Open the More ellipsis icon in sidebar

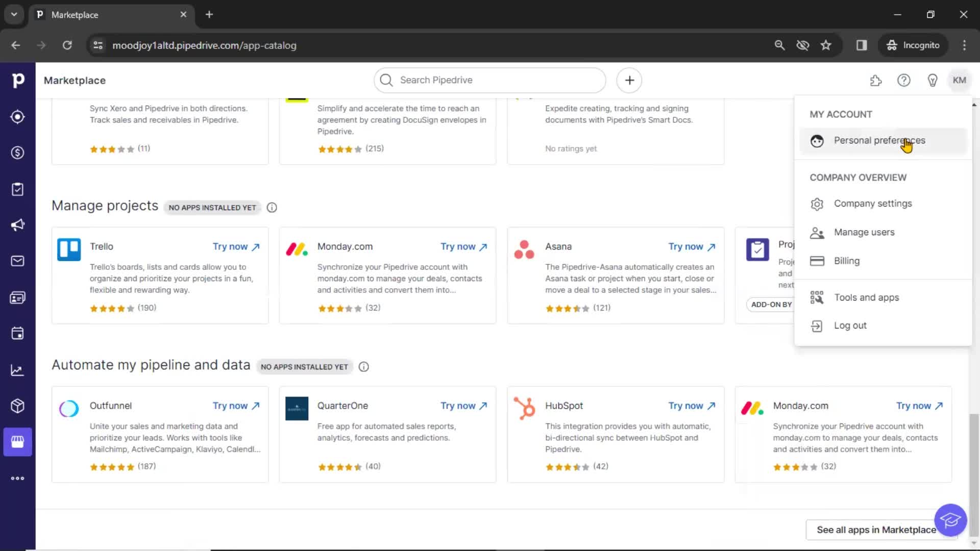click(18, 479)
